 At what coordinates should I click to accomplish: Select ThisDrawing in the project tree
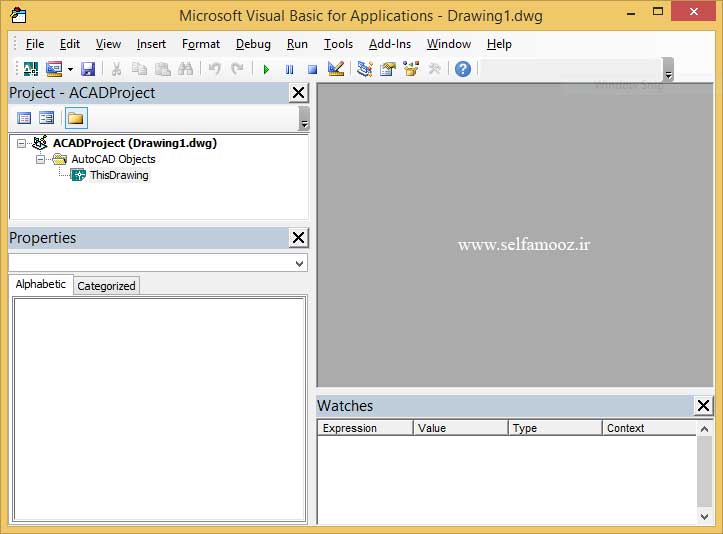tap(119, 175)
